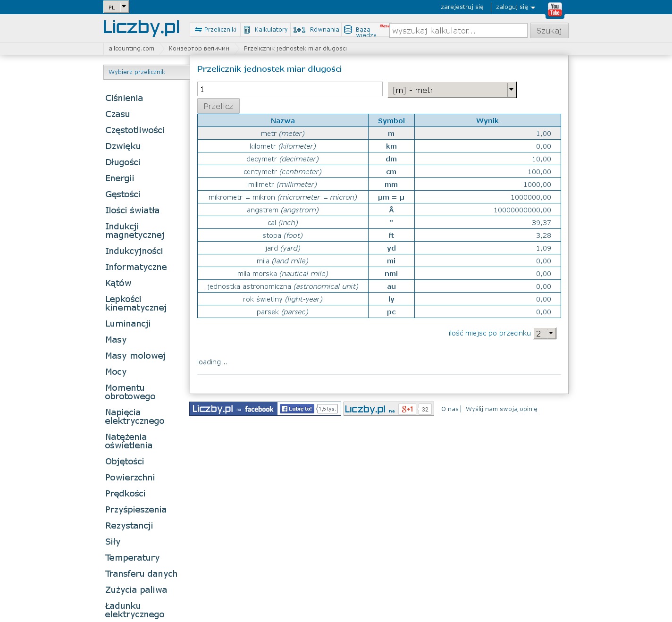Focus the value input field containing 1
Viewport: 672px width, 622px height.
pos(290,89)
